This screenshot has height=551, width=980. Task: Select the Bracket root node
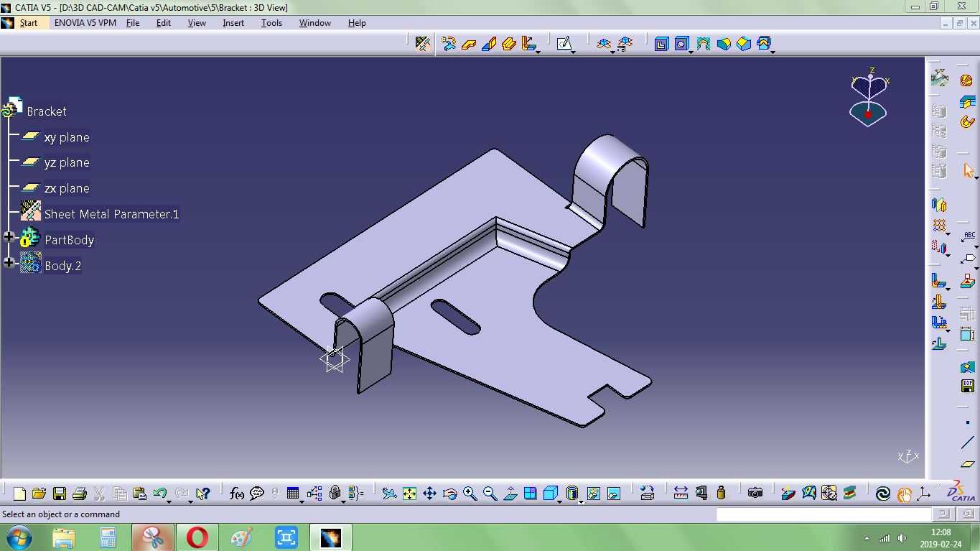[47, 111]
